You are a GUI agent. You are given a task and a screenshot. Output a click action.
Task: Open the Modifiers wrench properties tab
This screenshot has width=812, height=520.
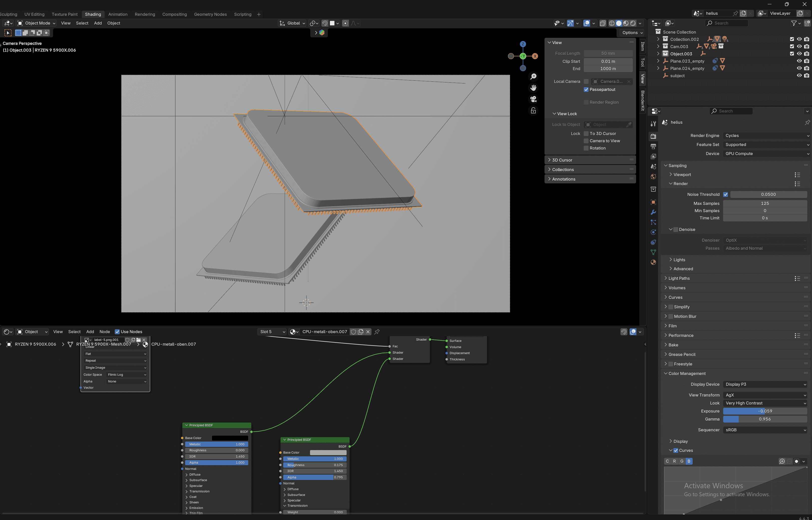pos(653,212)
